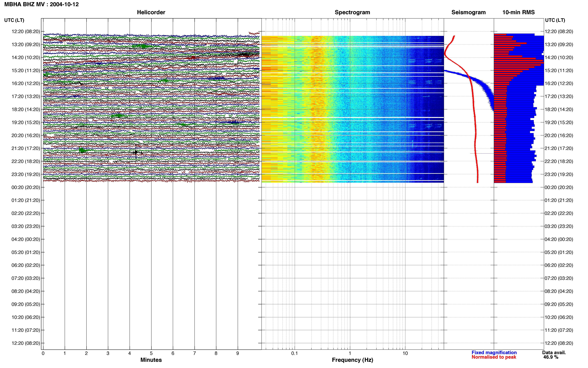The width and height of the screenshot is (588, 368).
Task: Click the 'Data avail.' label
Action: coord(554,352)
